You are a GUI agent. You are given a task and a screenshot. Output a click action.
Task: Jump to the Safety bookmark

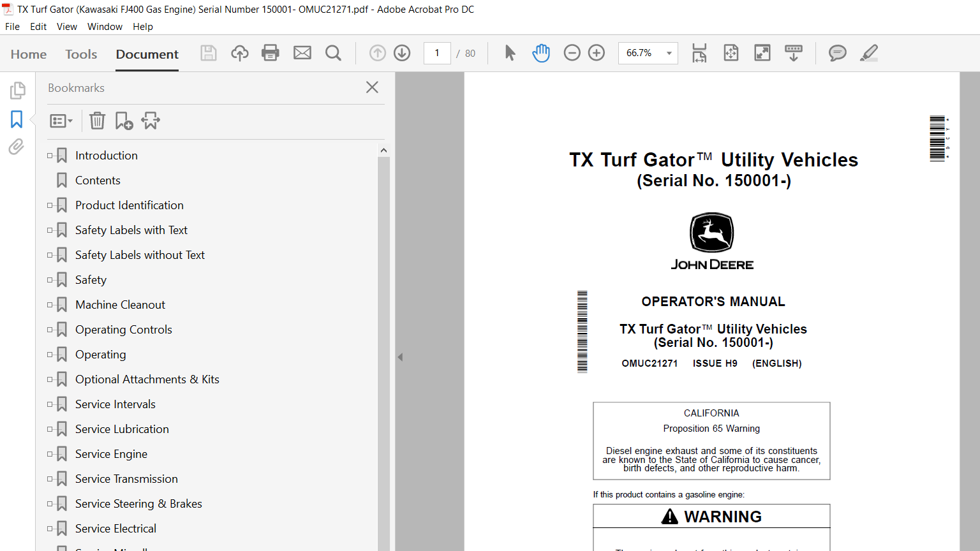91,280
